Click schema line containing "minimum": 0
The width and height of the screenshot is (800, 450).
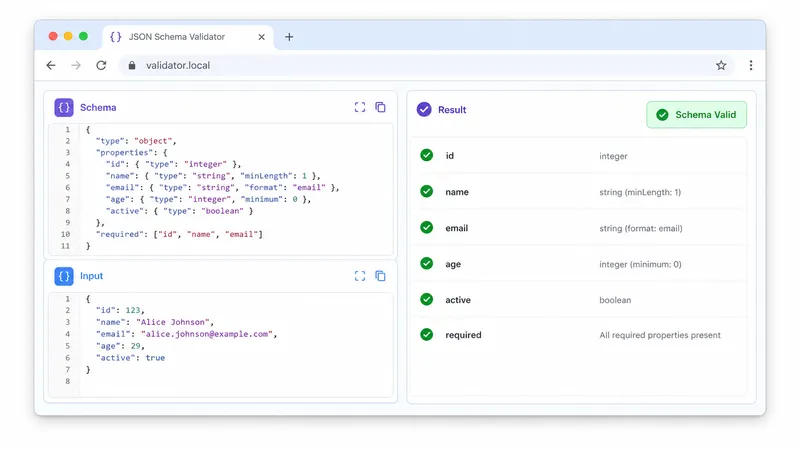click(208, 199)
